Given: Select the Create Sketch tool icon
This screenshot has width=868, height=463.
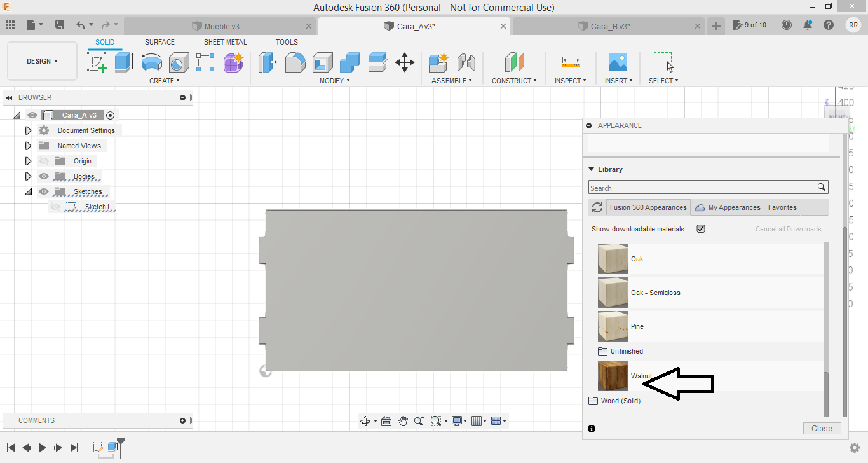Looking at the screenshot, I should 97,62.
